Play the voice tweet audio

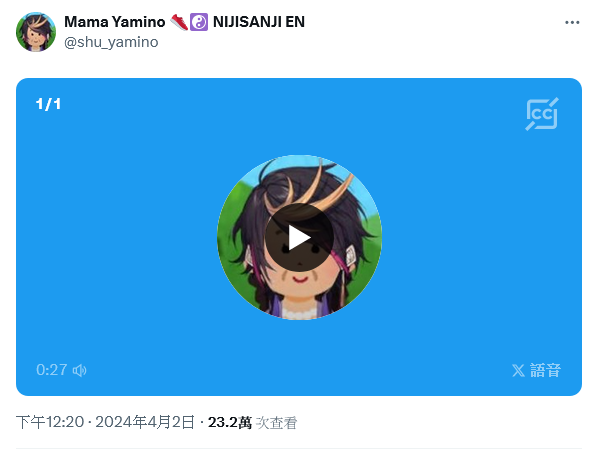click(x=299, y=238)
